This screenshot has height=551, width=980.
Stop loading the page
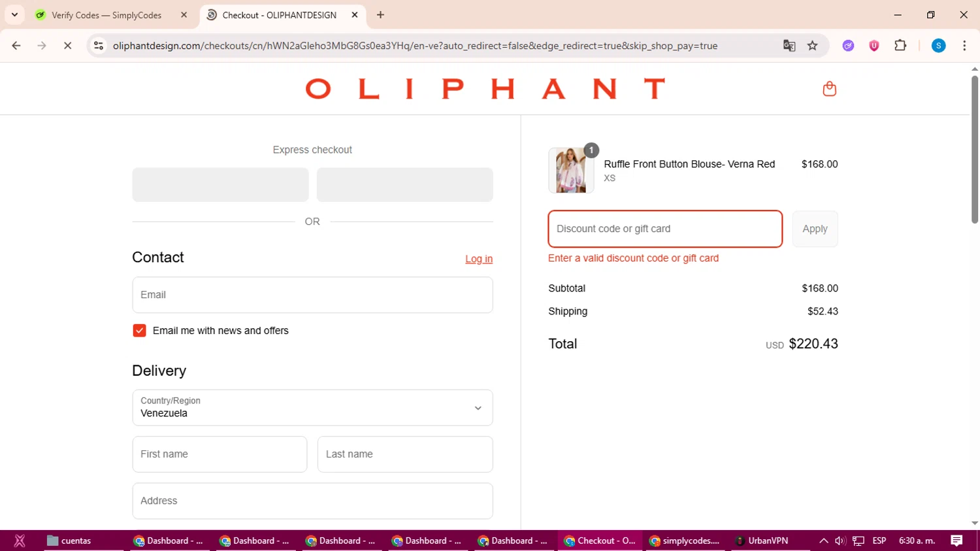point(67,46)
